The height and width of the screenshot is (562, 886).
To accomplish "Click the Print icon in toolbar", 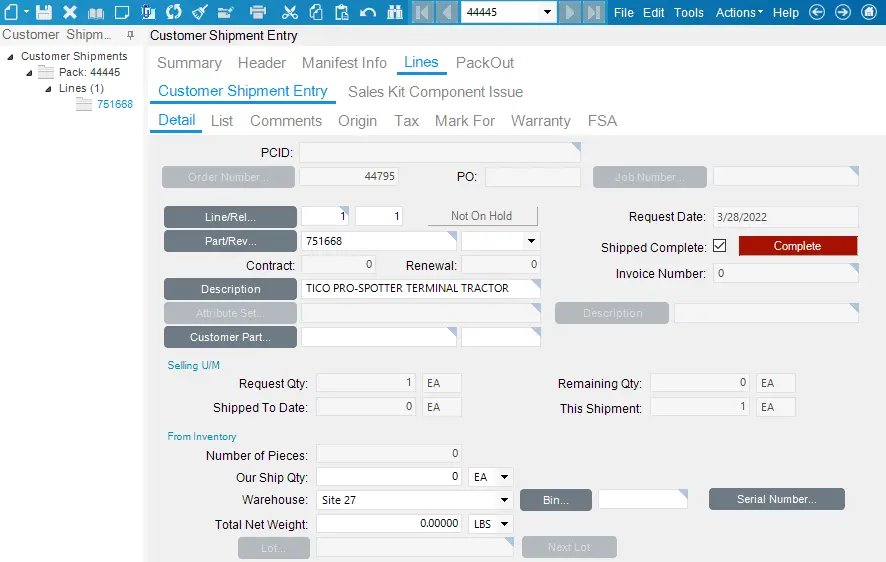I will (x=257, y=13).
